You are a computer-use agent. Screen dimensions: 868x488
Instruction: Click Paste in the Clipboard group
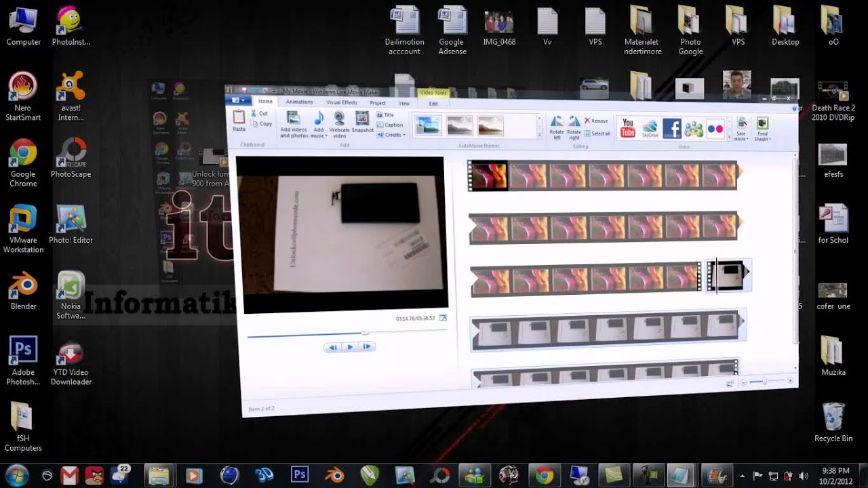[239, 121]
